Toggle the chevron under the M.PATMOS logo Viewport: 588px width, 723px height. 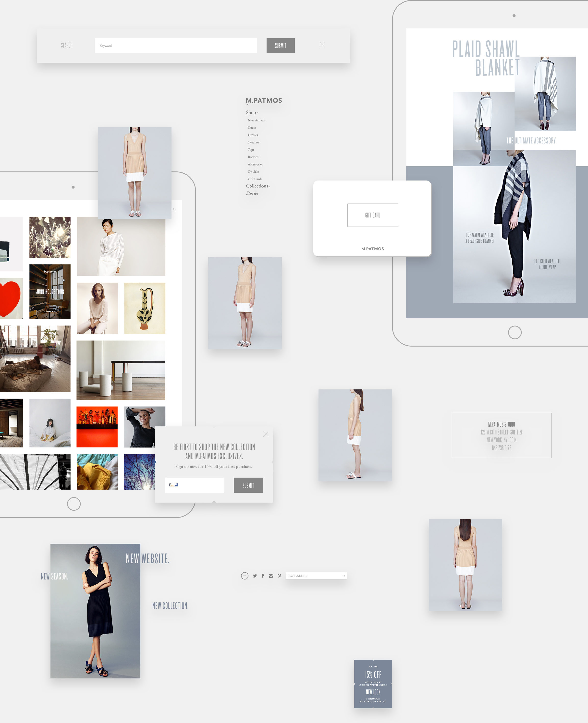(x=247, y=105)
